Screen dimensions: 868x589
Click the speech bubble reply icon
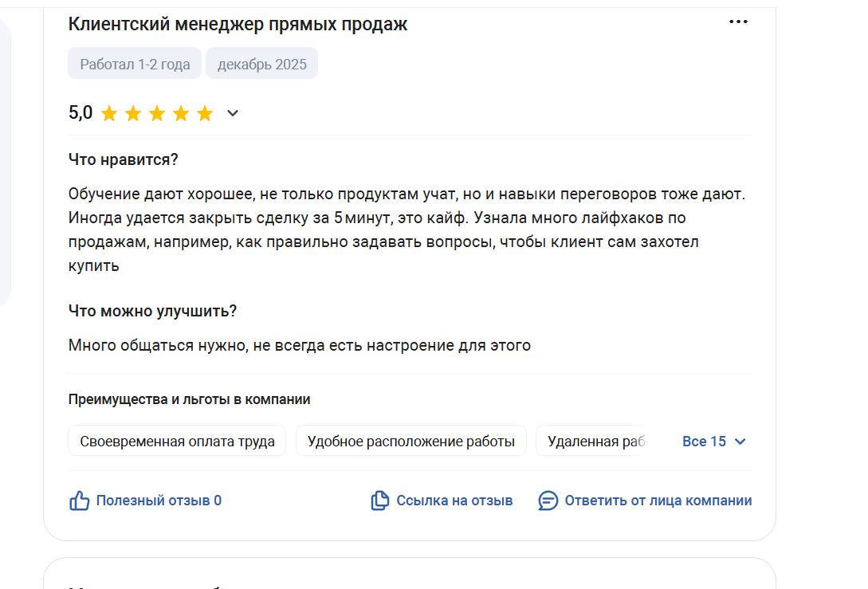[x=548, y=501]
